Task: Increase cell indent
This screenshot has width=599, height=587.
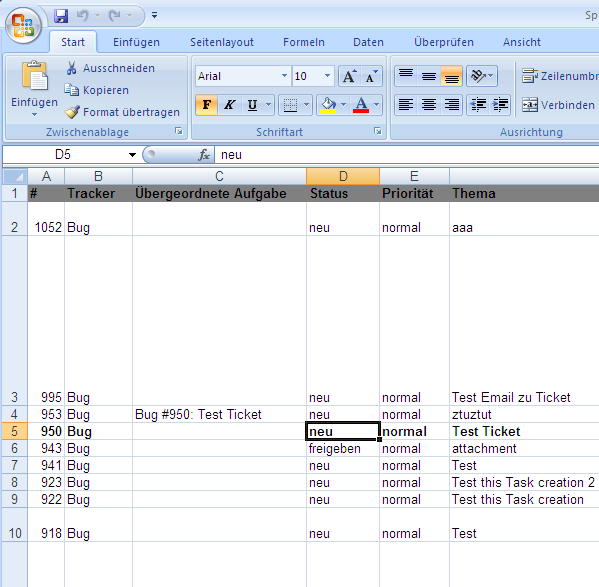Action: (x=500, y=105)
